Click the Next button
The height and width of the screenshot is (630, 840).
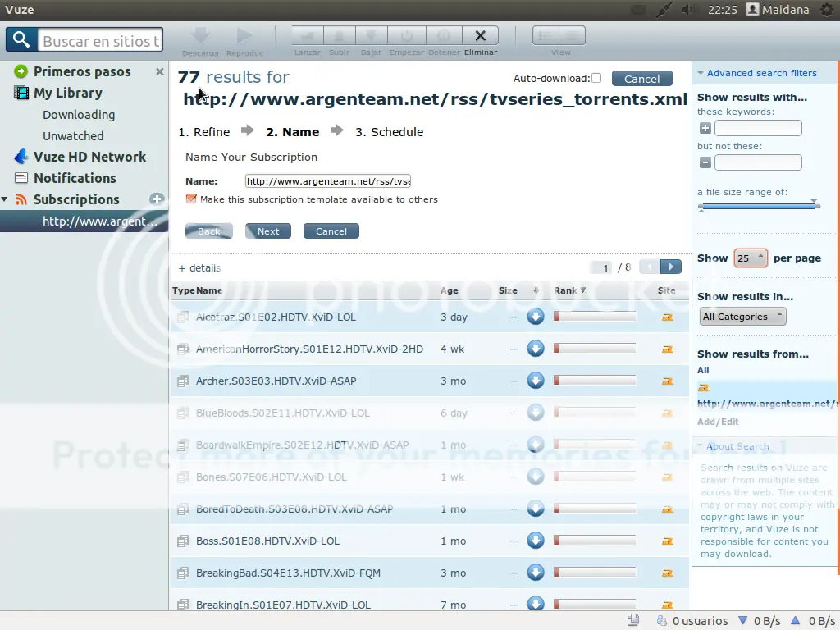[x=268, y=231]
